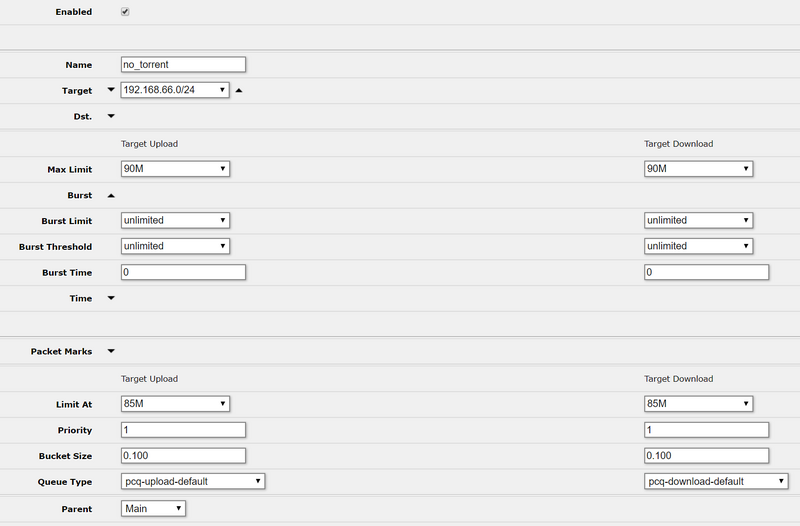Click the download Burst Time field
The image size is (800, 526).
pyautogui.click(x=706, y=272)
